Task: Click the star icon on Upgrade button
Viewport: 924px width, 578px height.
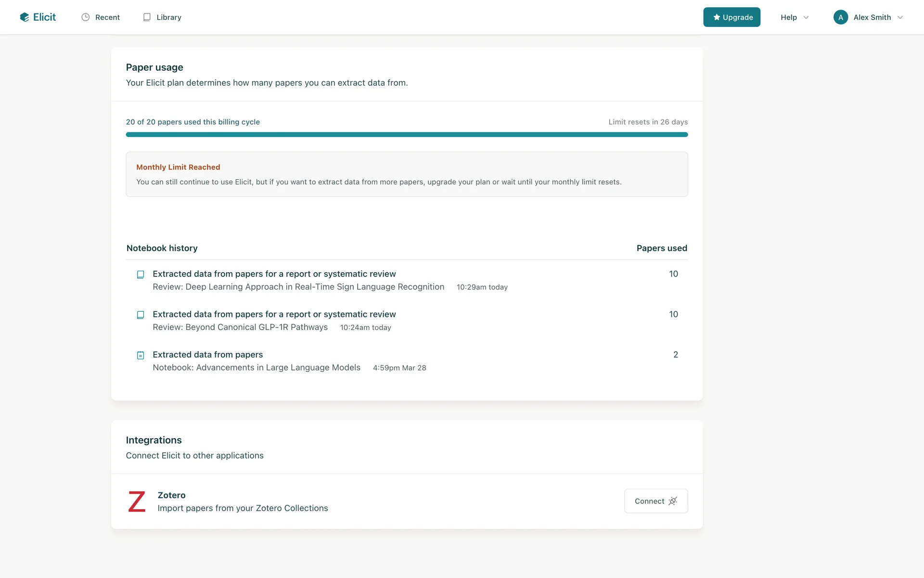Action: coord(717,17)
